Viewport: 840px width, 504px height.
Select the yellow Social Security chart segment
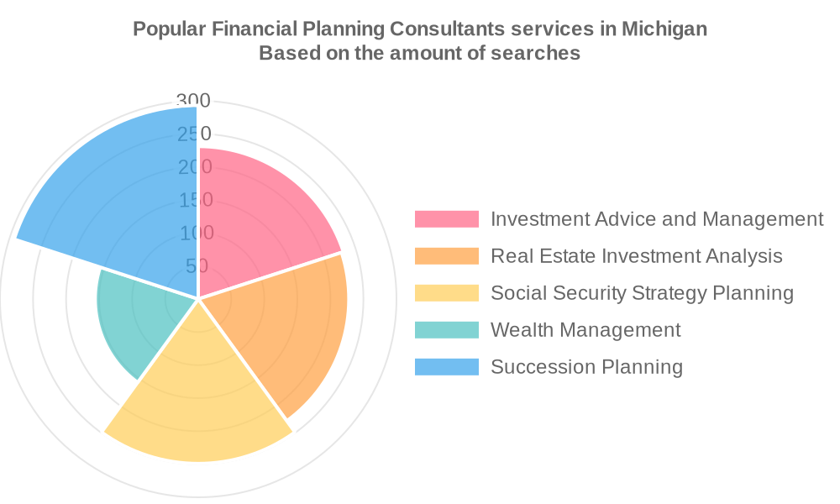pyautogui.click(x=199, y=395)
